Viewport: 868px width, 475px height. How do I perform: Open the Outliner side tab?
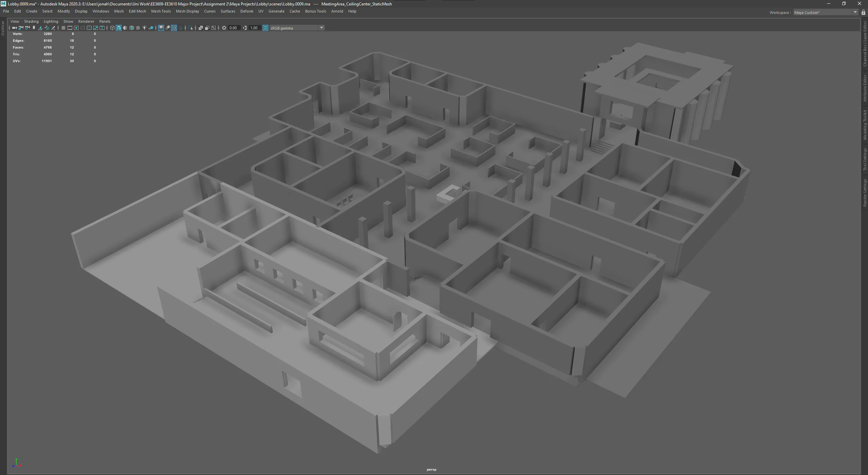point(3,28)
